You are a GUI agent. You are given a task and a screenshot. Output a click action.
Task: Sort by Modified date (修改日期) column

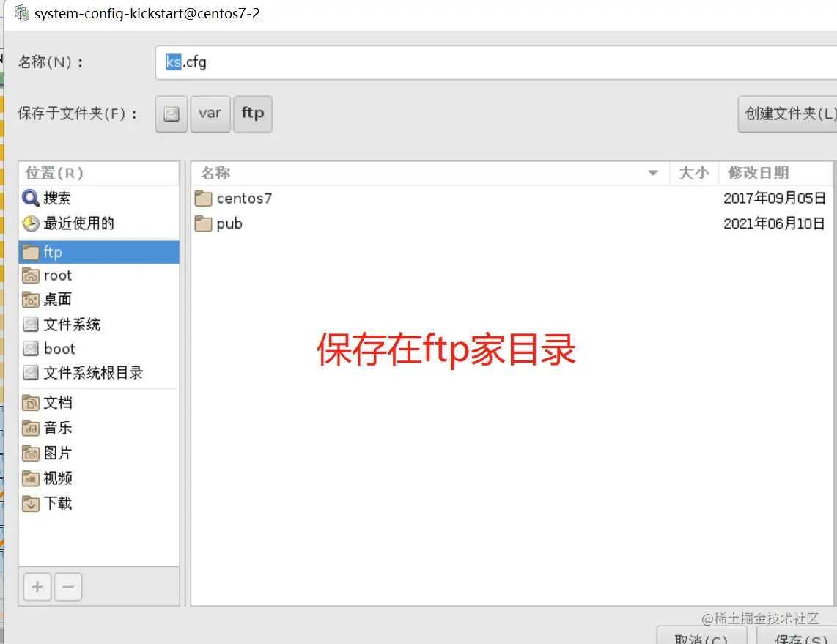click(775, 173)
